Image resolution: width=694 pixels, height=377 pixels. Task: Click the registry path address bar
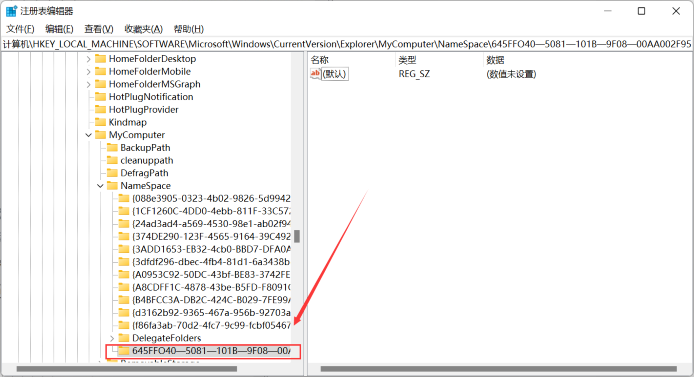point(347,44)
